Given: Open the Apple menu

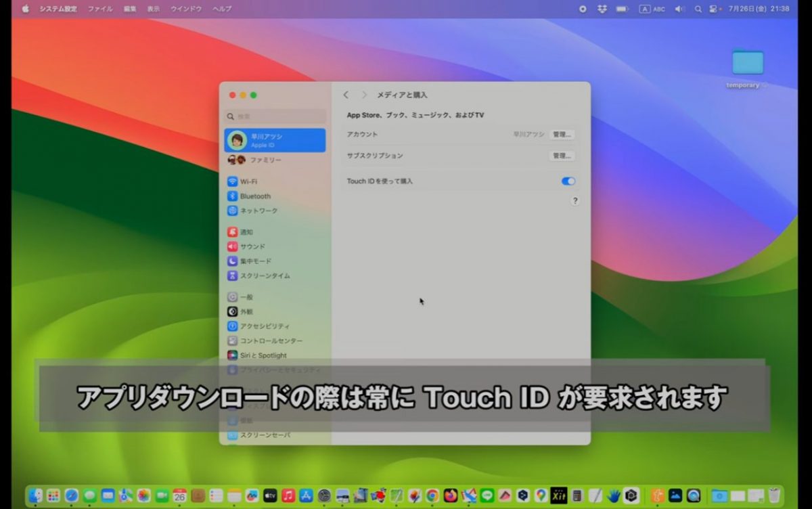Looking at the screenshot, I should tap(26, 9).
